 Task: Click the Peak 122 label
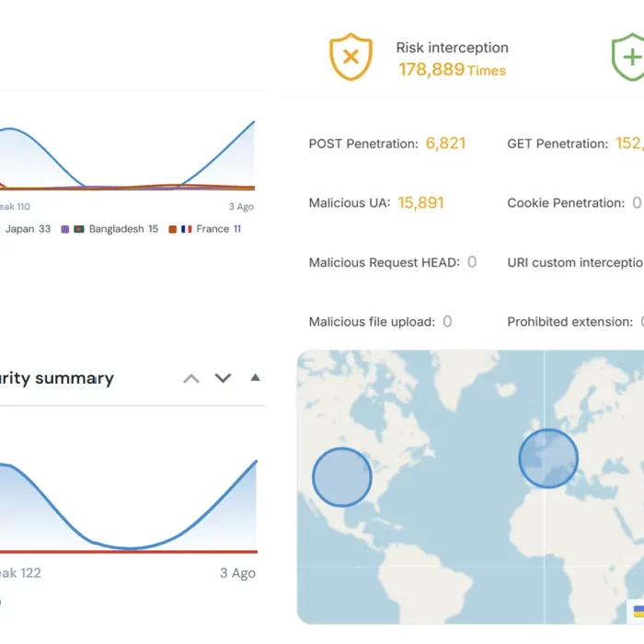point(20,573)
